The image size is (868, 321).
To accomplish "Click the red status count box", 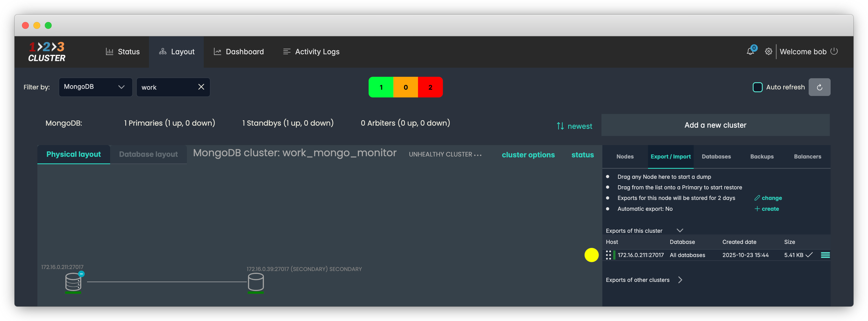I will coord(430,87).
